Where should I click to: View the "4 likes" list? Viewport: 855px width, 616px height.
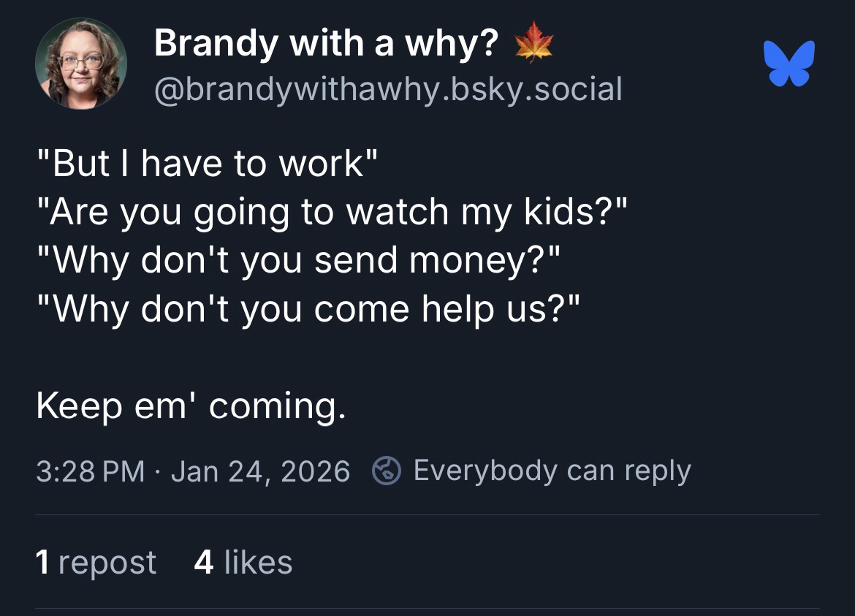pos(243,562)
